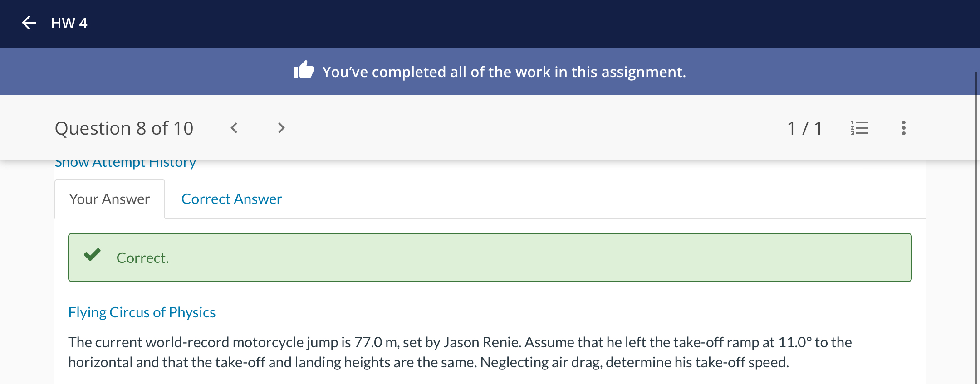Click the motorcycle jump problem text
980x384 pixels.
pyautogui.click(x=460, y=352)
